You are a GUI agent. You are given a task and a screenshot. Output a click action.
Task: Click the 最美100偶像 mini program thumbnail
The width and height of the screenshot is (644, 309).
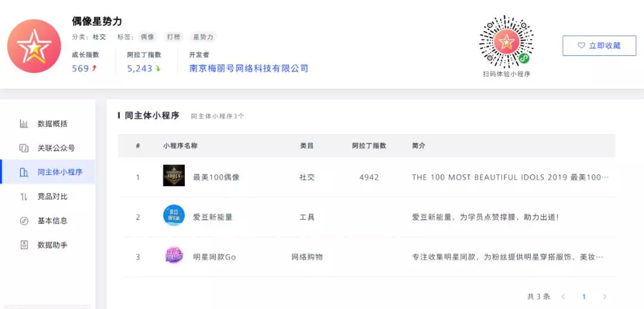(x=174, y=176)
